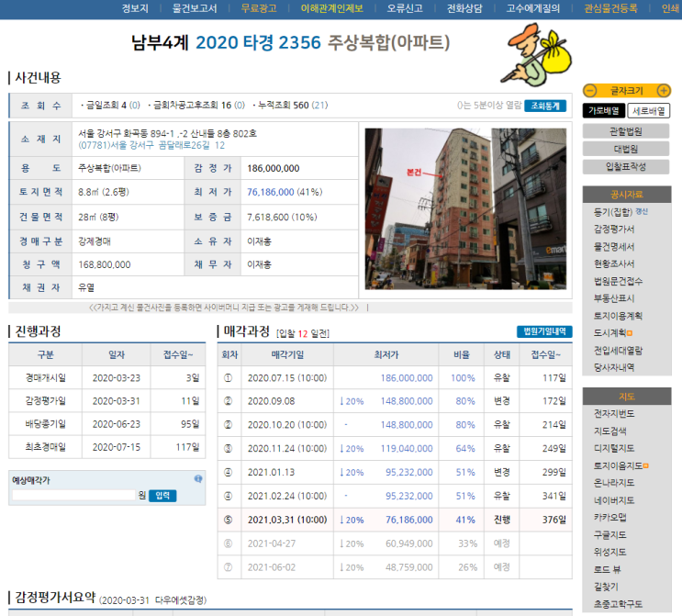Open 대법원 button
The width and height of the screenshot is (682, 616).
(625, 149)
